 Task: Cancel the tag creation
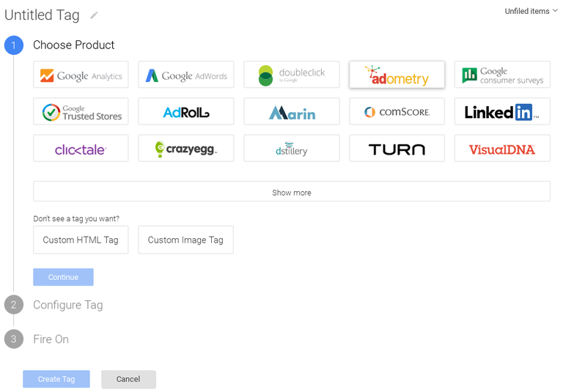[x=128, y=379]
